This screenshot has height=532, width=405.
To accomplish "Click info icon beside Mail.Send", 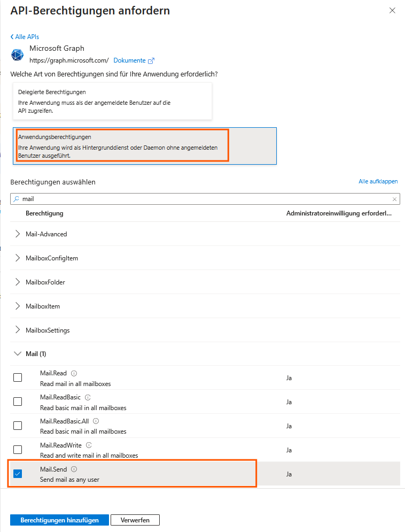I will tap(74, 469).
